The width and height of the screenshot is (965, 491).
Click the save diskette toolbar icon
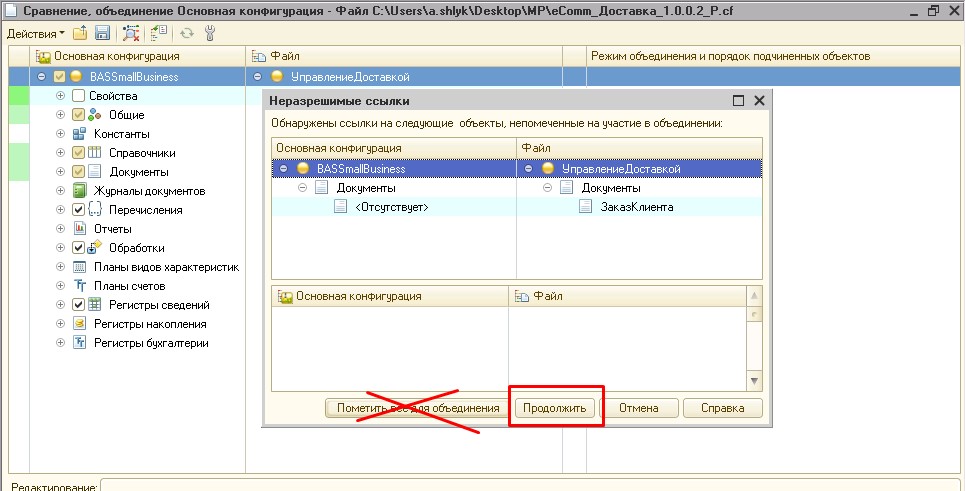(x=100, y=33)
